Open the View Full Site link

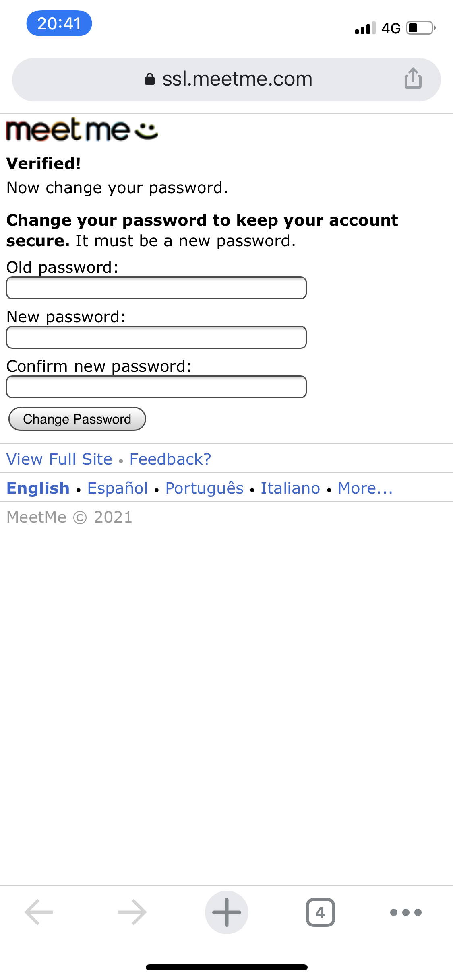[60, 459]
